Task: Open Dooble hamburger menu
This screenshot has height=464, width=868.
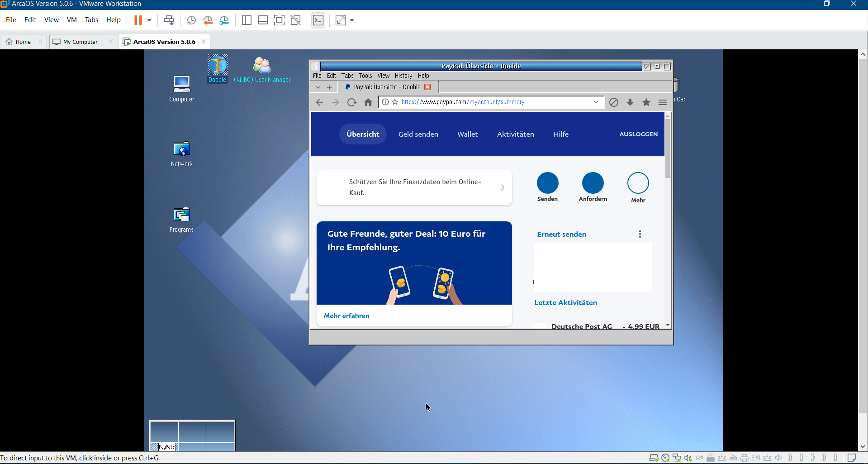Action: pyautogui.click(x=663, y=102)
